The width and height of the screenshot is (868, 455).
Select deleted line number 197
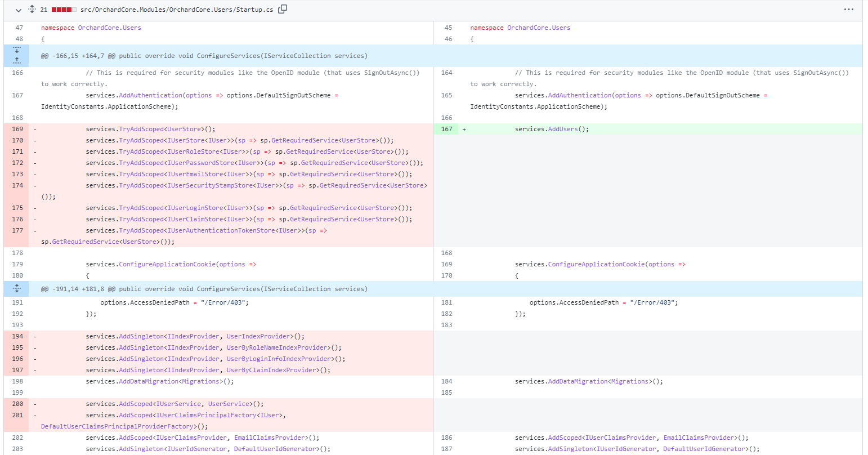point(17,370)
